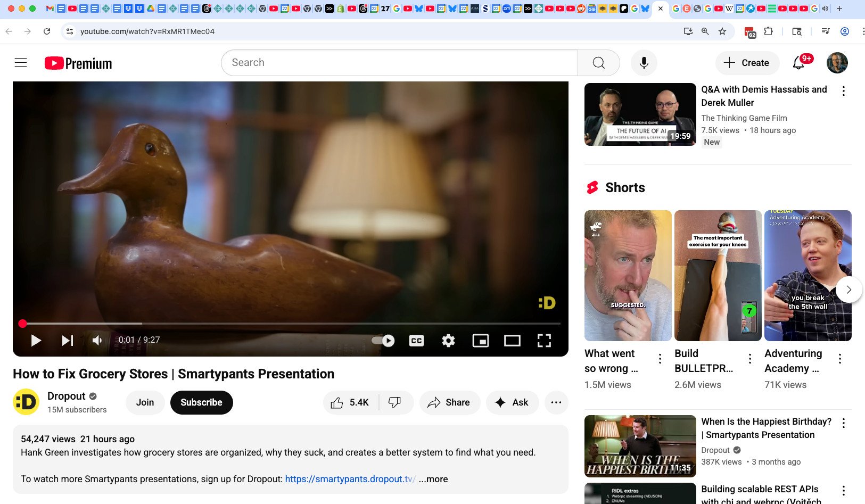Open media controls icon in toolbar

point(826,31)
